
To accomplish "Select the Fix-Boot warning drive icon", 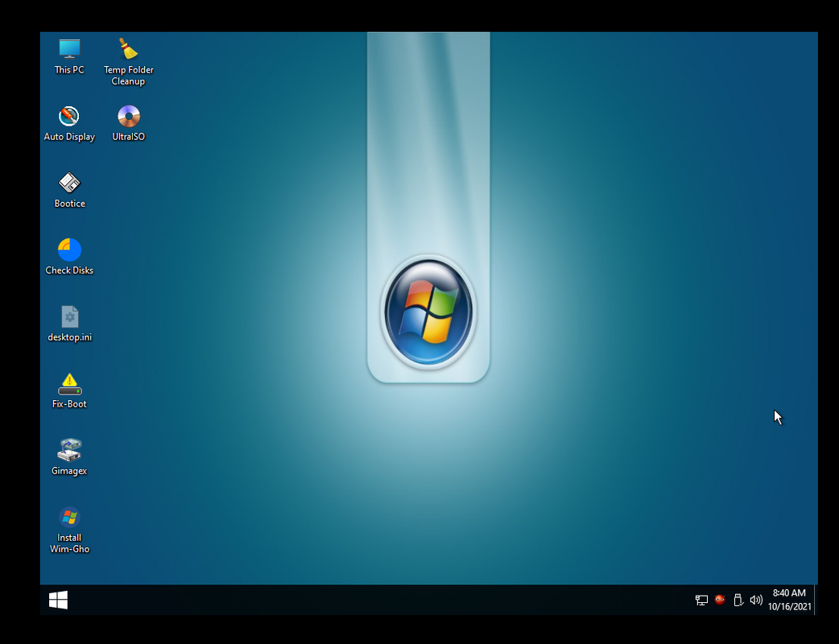I will click(69, 384).
